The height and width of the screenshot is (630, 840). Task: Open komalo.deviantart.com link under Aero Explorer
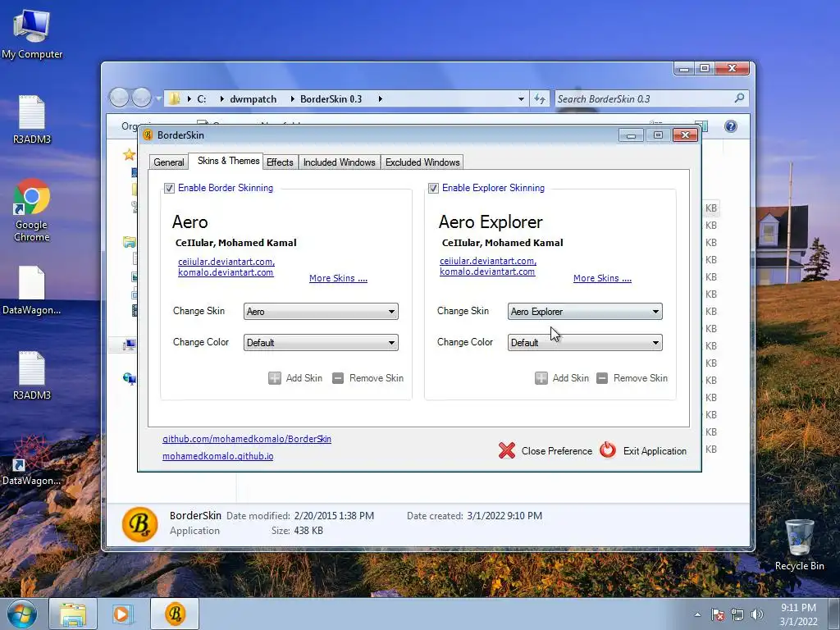pos(487,271)
